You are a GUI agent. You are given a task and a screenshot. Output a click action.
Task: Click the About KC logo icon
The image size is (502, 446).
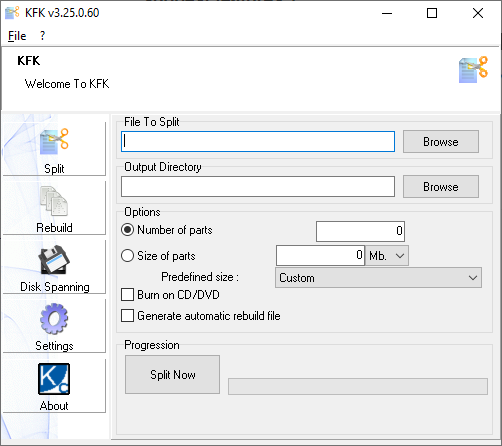(54, 379)
